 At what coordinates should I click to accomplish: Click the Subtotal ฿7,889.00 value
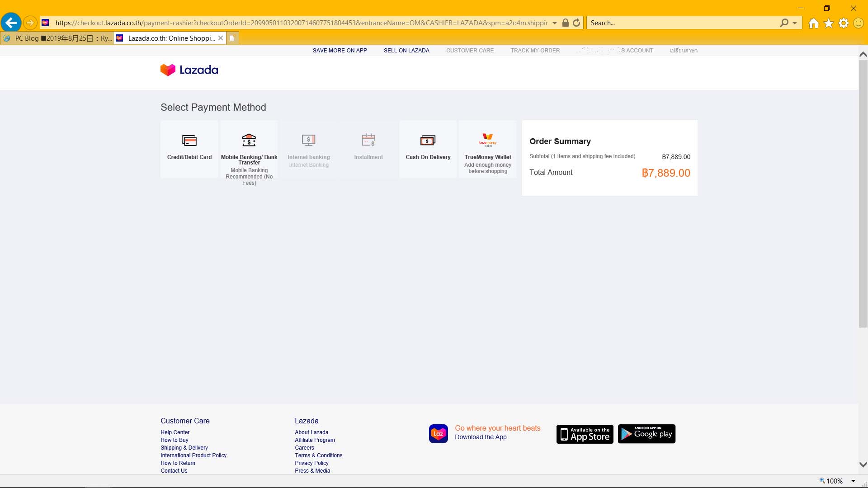pos(676,157)
